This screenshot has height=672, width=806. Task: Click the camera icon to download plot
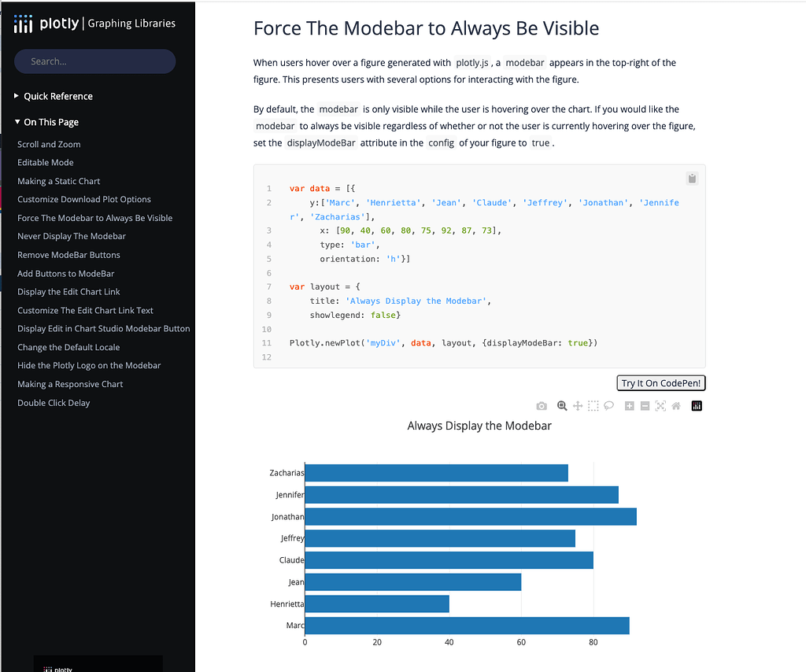coord(542,405)
